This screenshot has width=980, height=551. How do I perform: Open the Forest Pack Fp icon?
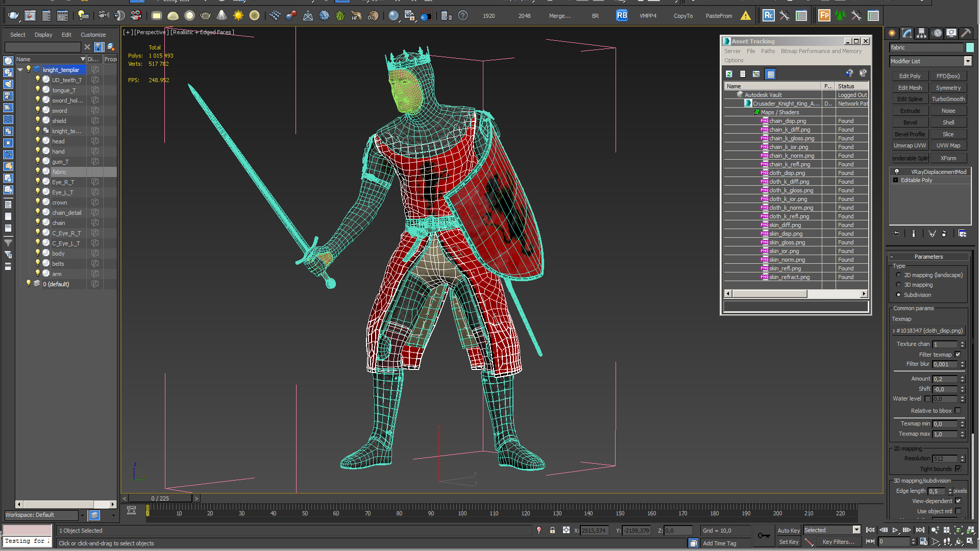tap(824, 16)
